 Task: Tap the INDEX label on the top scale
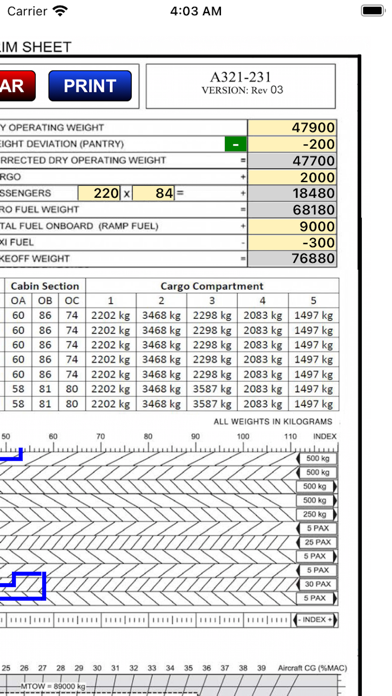click(325, 436)
